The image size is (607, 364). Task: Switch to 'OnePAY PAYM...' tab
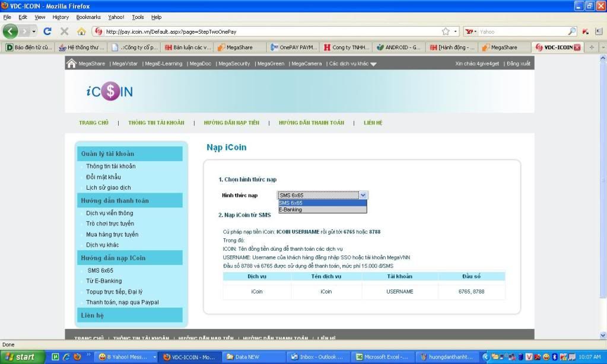(294, 47)
